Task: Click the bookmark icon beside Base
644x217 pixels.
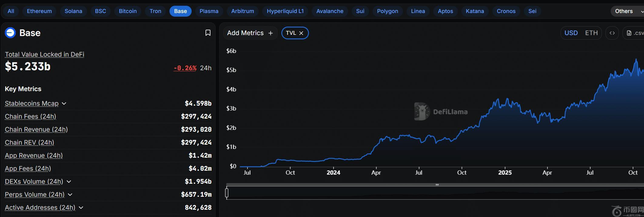Action: pos(208,33)
